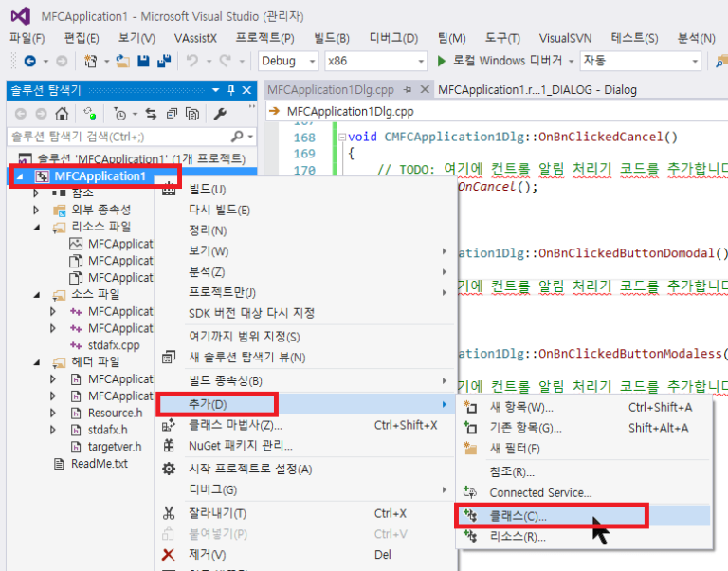Image resolution: width=728 pixels, height=571 pixels.
Task: Click the save all icon
Action: [164, 61]
